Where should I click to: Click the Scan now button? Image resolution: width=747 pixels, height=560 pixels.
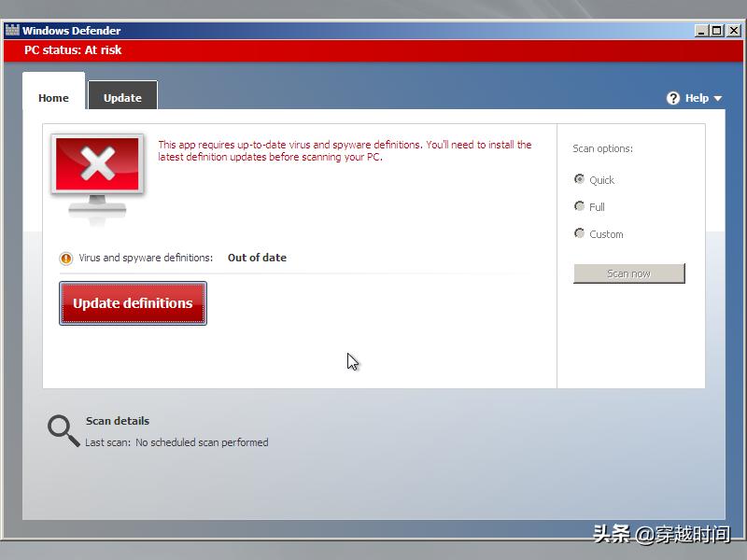tap(628, 273)
